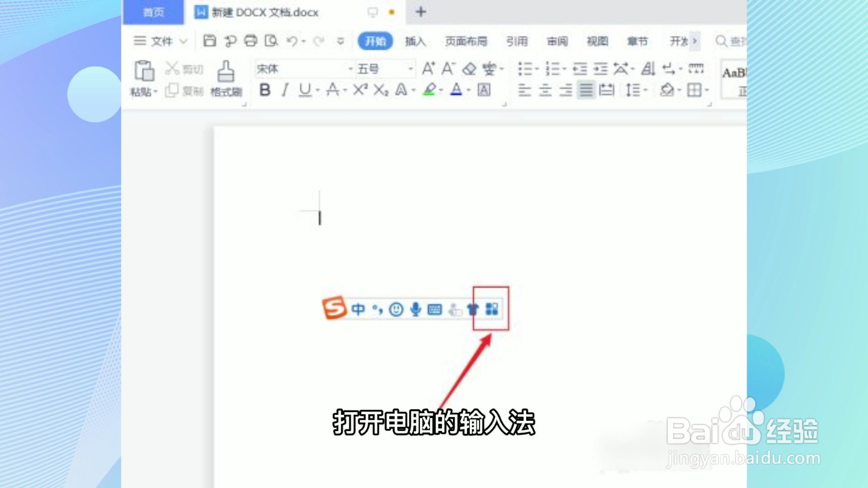Select the 开始 ribbon tab

375,41
